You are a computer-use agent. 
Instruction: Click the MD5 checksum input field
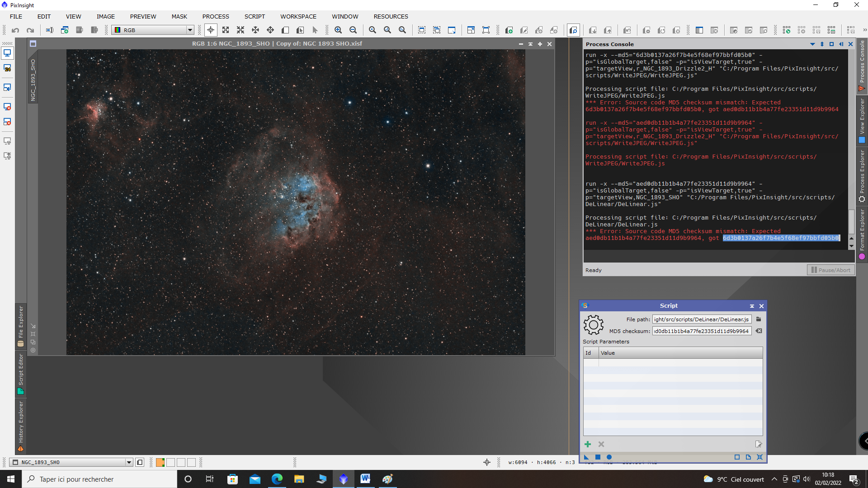(x=702, y=331)
